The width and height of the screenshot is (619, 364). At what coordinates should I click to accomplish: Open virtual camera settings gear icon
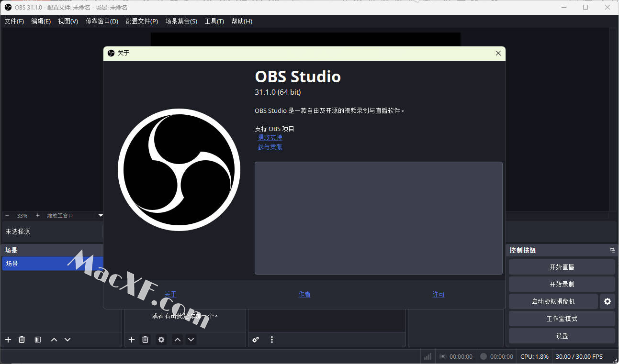[608, 301]
